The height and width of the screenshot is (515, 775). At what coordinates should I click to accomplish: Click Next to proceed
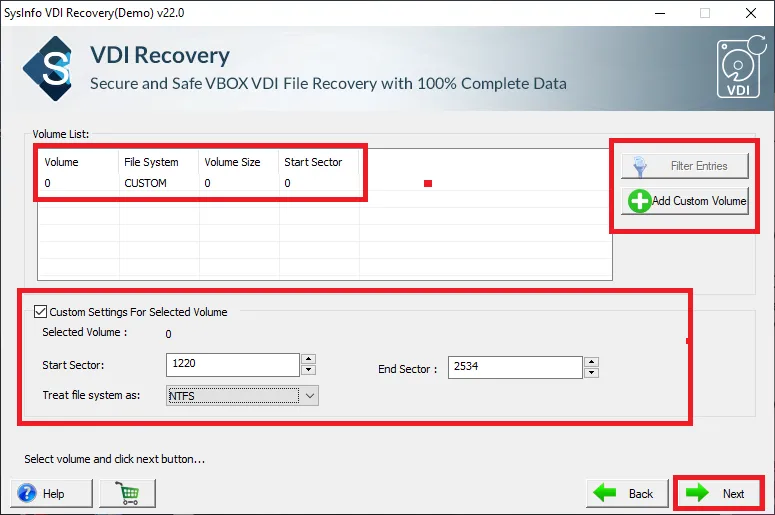719,493
